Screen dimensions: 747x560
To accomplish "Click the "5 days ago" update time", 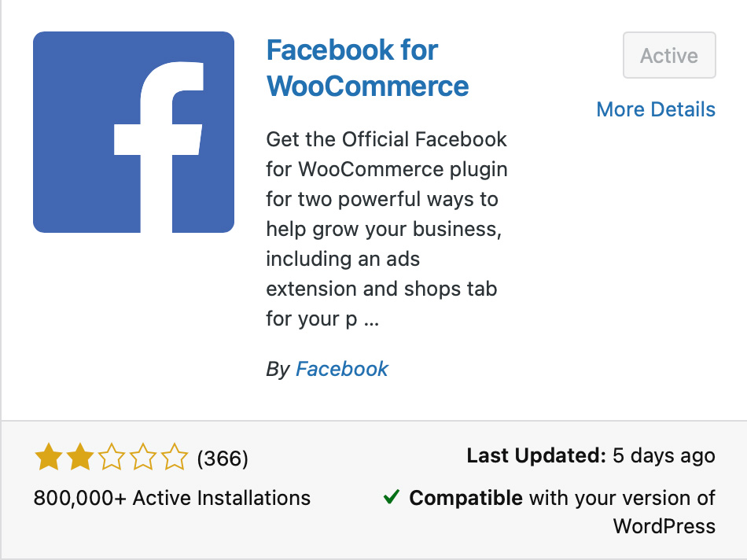I will click(x=664, y=455).
